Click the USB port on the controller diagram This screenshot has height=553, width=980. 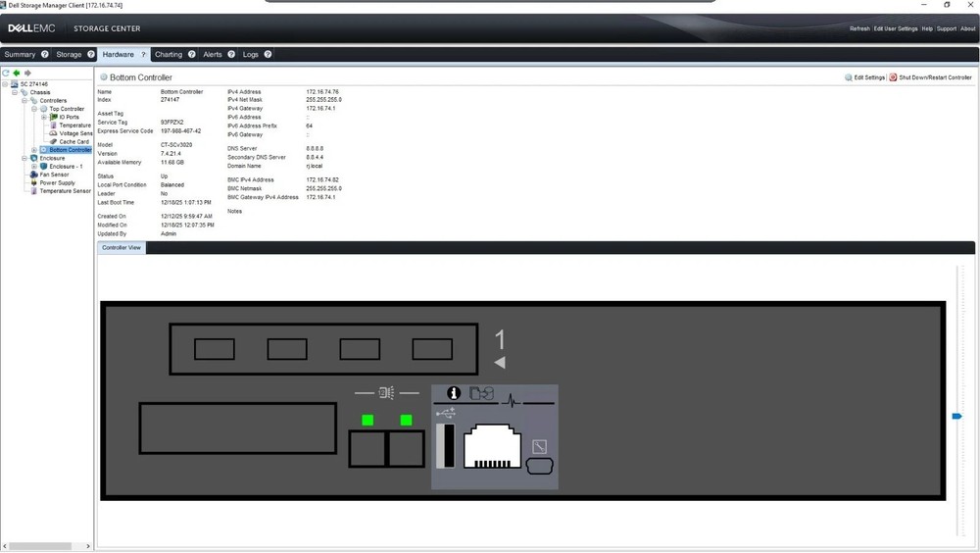[x=445, y=445]
